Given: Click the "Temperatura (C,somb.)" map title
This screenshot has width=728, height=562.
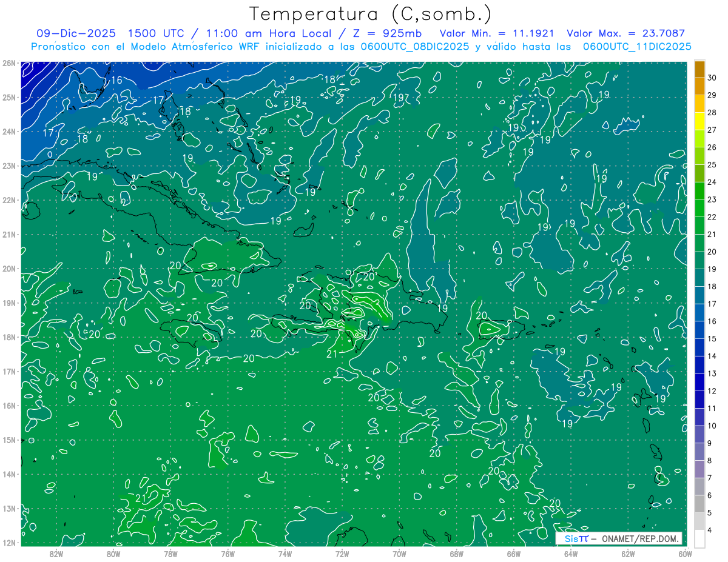Looking at the screenshot, I should tap(371, 14).
